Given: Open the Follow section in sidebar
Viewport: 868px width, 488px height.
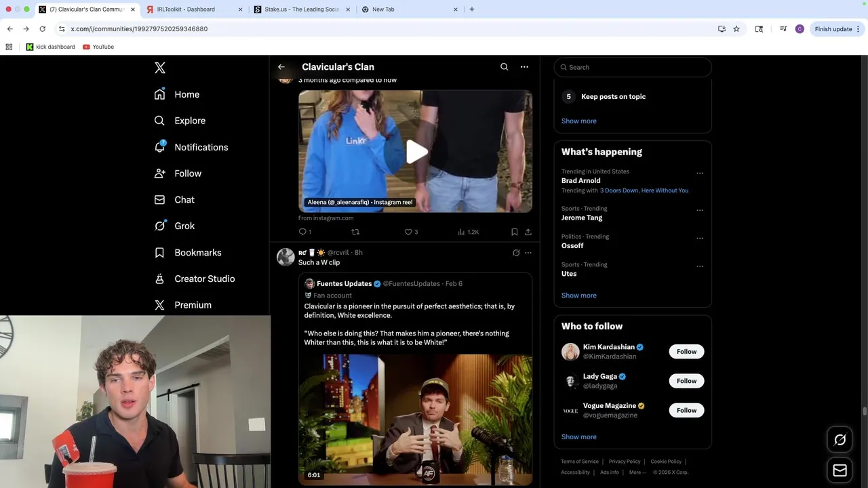Looking at the screenshot, I should pos(178,174).
